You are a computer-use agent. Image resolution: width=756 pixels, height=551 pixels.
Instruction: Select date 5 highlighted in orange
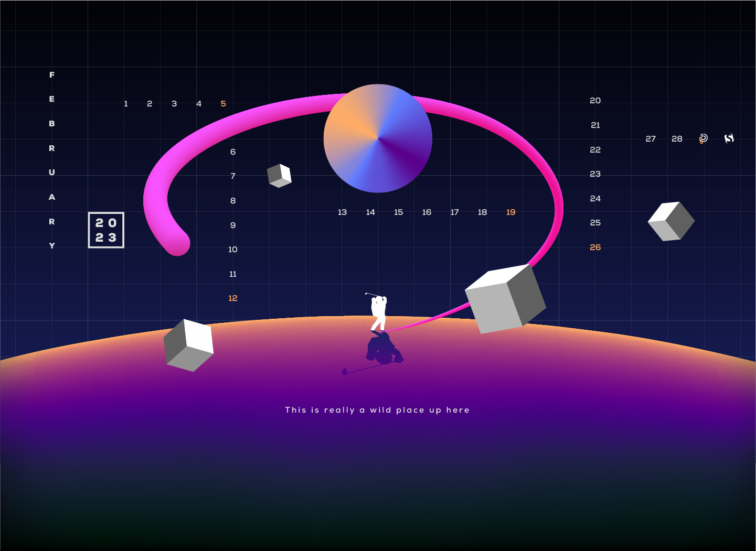point(223,104)
